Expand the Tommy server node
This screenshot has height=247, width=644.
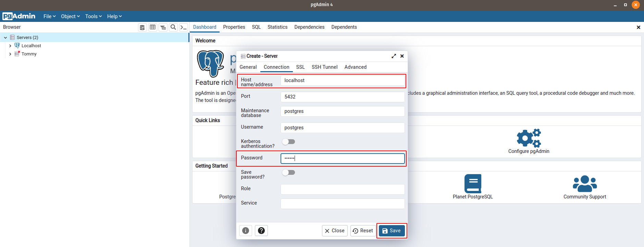click(x=10, y=54)
